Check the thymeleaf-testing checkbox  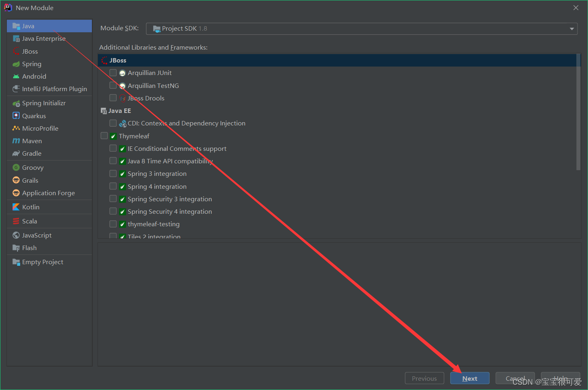point(113,224)
